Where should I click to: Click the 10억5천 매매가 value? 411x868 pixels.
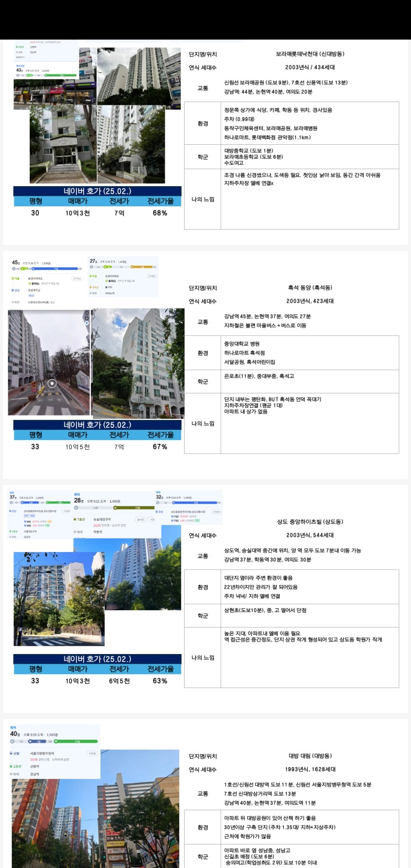[x=77, y=447]
